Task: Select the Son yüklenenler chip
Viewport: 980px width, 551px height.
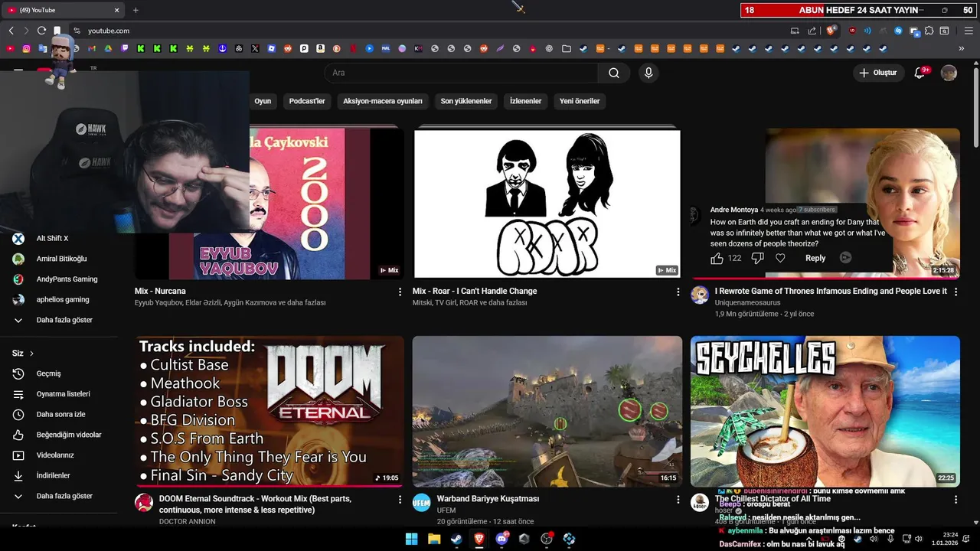Action: click(x=466, y=101)
